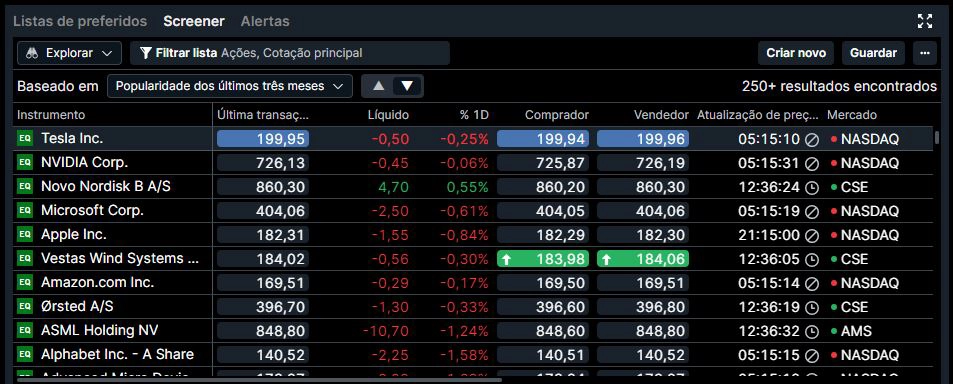Select the NVIDIA Corp. row name
The height and width of the screenshot is (384, 953).
pyautogui.click(x=84, y=163)
